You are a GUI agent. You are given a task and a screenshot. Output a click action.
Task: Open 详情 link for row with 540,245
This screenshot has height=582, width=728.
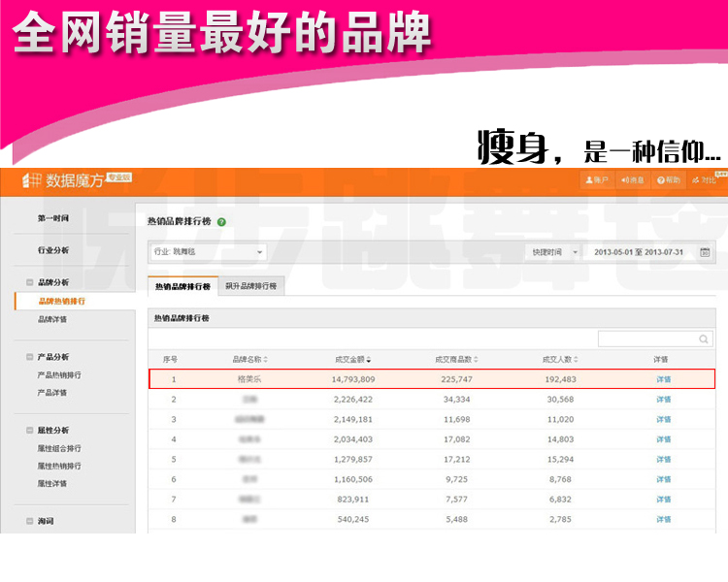click(x=664, y=519)
